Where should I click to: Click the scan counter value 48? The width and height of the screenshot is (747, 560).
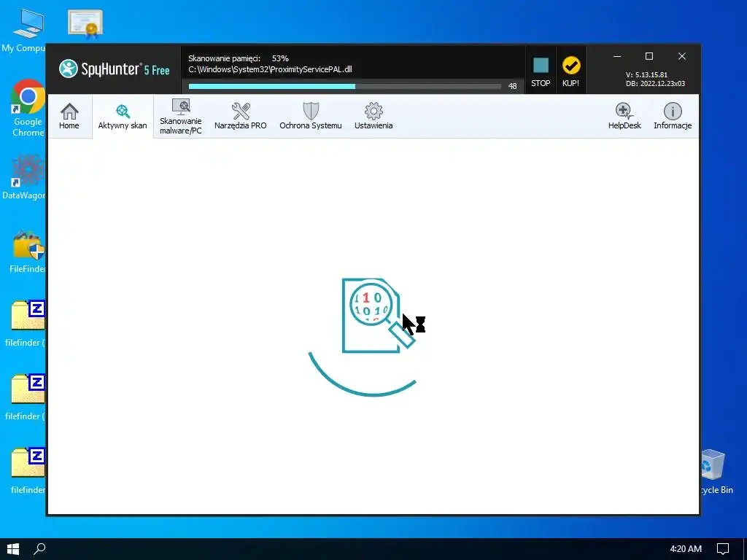[x=512, y=87]
